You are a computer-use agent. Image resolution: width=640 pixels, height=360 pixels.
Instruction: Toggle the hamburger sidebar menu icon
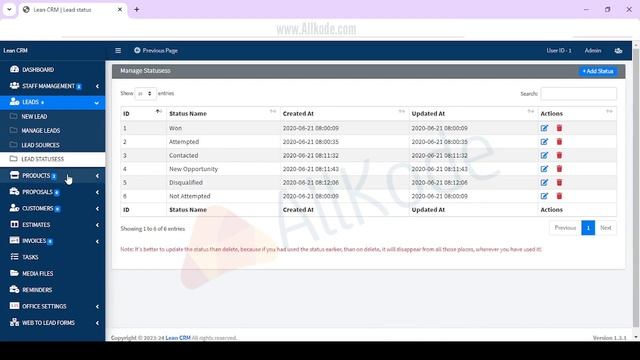click(x=118, y=51)
